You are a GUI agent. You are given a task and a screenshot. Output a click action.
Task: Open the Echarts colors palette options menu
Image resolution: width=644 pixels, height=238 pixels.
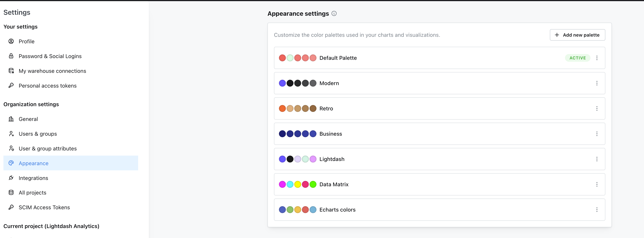[597, 210]
